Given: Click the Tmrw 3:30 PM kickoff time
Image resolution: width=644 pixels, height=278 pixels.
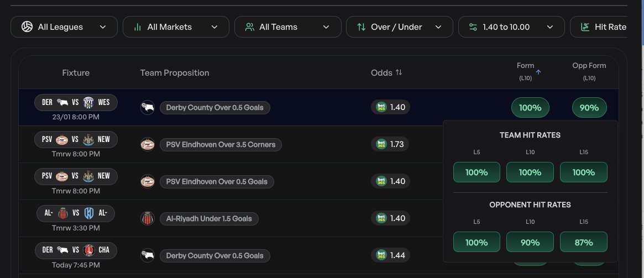Looking at the screenshot, I should click(76, 228).
